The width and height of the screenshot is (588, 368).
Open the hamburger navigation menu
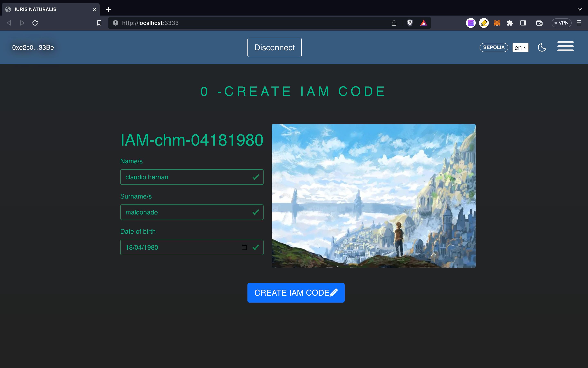pyautogui.click(x=565, y=46)
